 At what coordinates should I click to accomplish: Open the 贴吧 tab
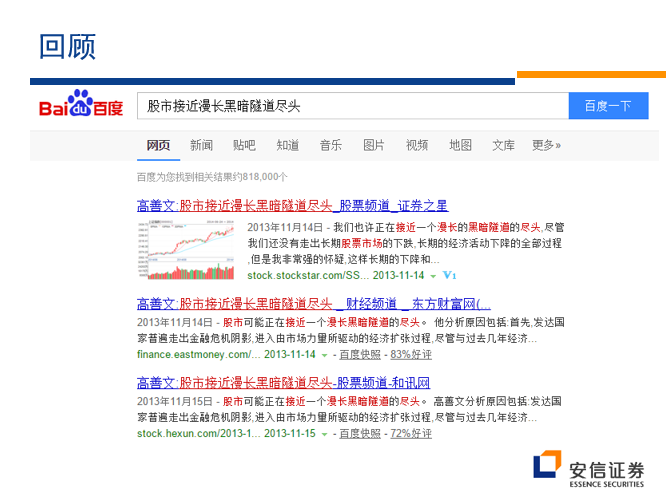tap(244, 146)
